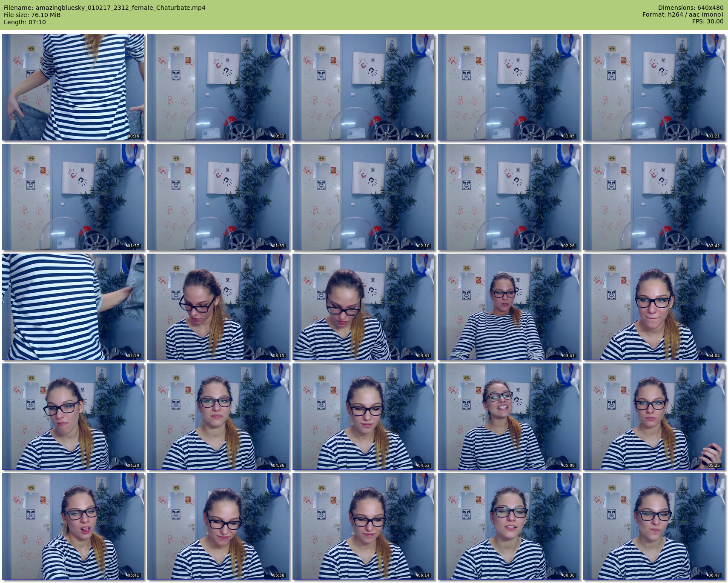Open the 06:14 video frame
This screenshot has height=583, width=728.
364,526
